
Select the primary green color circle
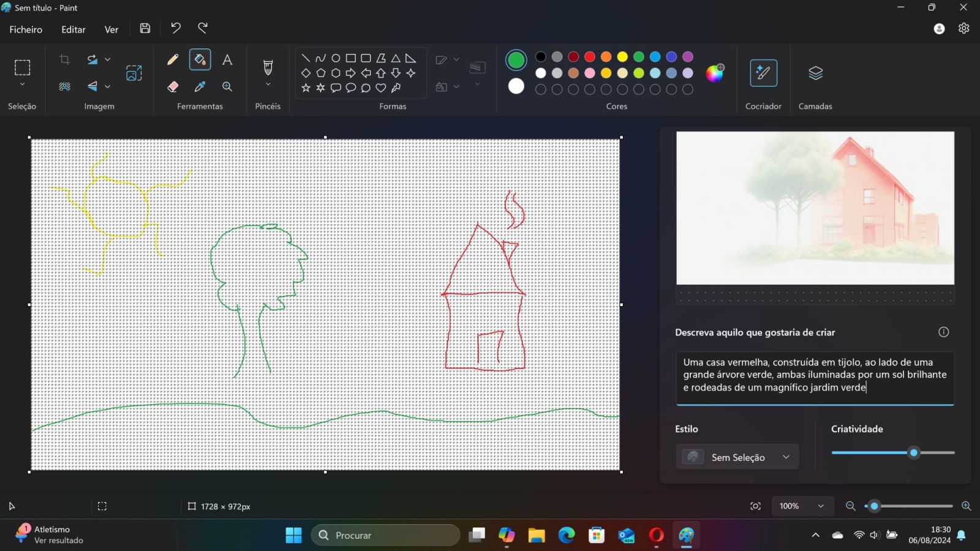pyautogui.click(x=516, y=60)
